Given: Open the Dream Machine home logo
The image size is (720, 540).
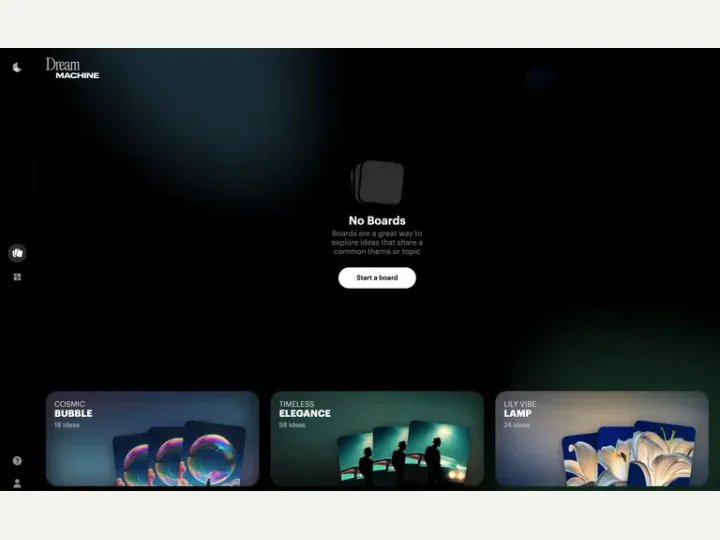Looking at the screenshot, I should 73,68.
